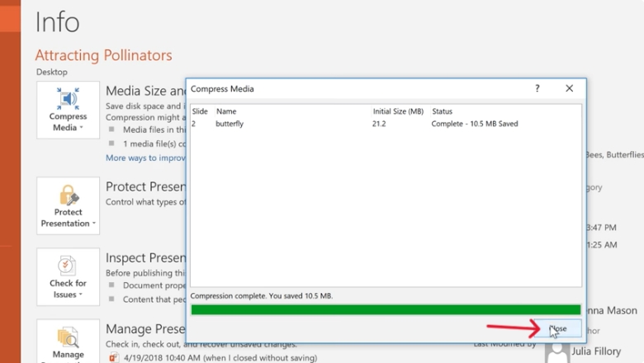Click the help question mark in Compress Media dialog
Screen dimensions: 644x363
[x=537, y=88]
